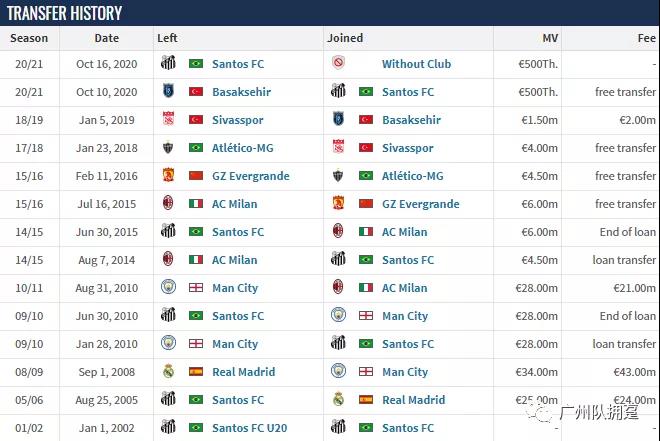This screenshot has height=441, width=660.
Task: Click the Fee column header
Action: [646, 38]
